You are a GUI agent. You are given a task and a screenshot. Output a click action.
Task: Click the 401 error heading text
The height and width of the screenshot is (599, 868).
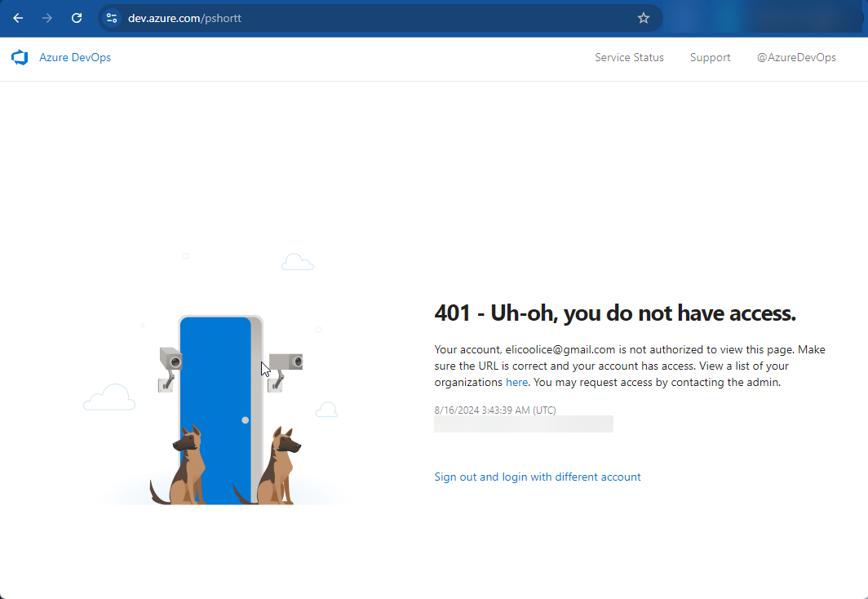(x=615, y=313)
